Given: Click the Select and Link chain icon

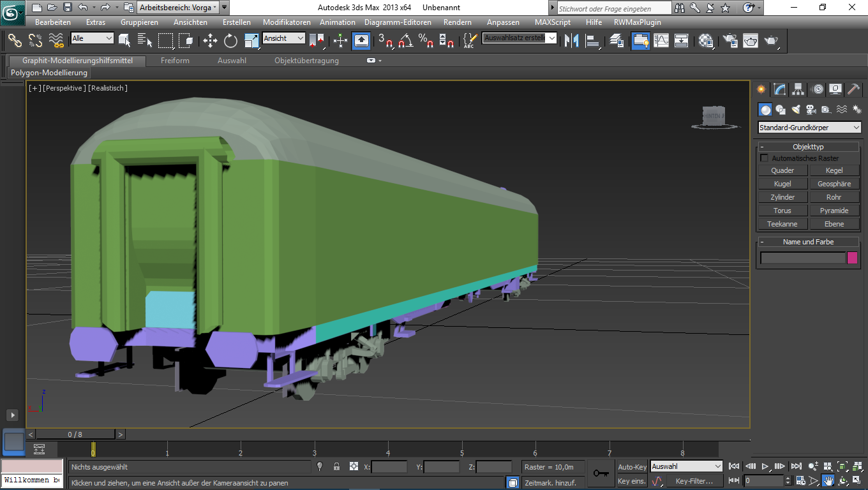Looking at the screenshot, I should pos(15,41).
